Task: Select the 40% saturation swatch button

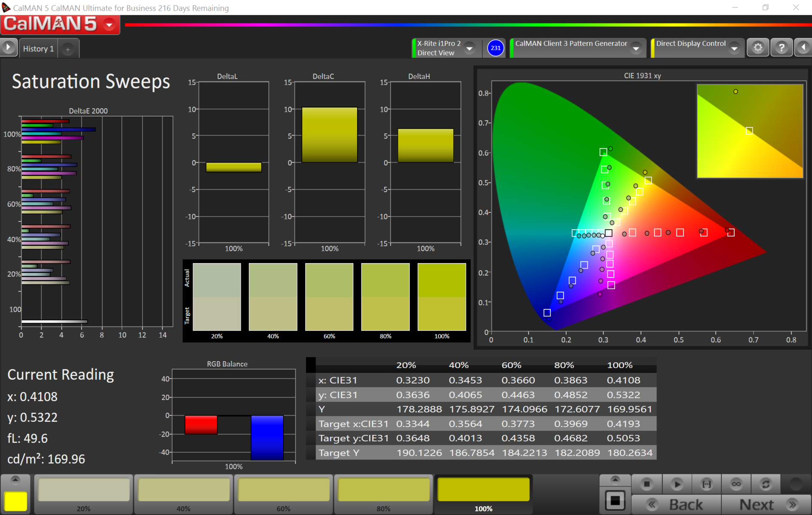Action: (184, 494)
